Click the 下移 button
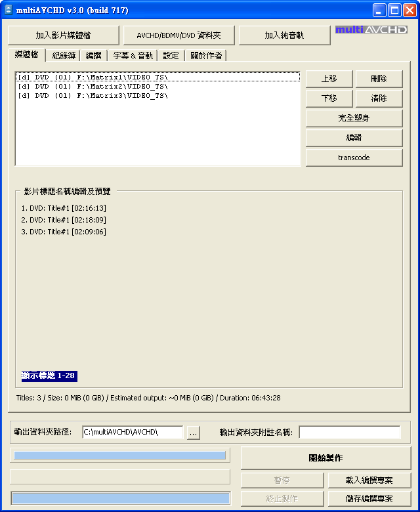 329,98
